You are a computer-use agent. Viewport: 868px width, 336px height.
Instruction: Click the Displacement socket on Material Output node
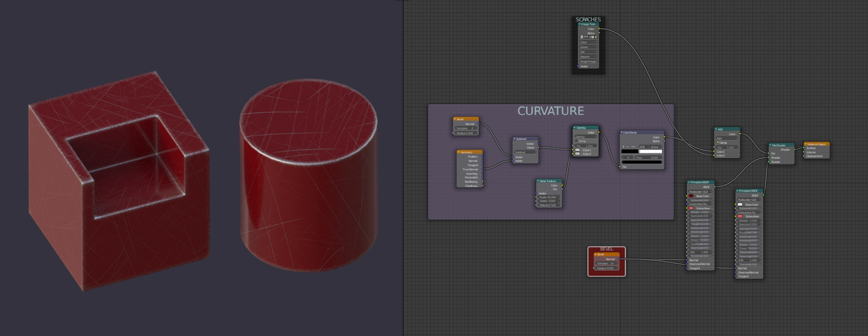point(804,156)
